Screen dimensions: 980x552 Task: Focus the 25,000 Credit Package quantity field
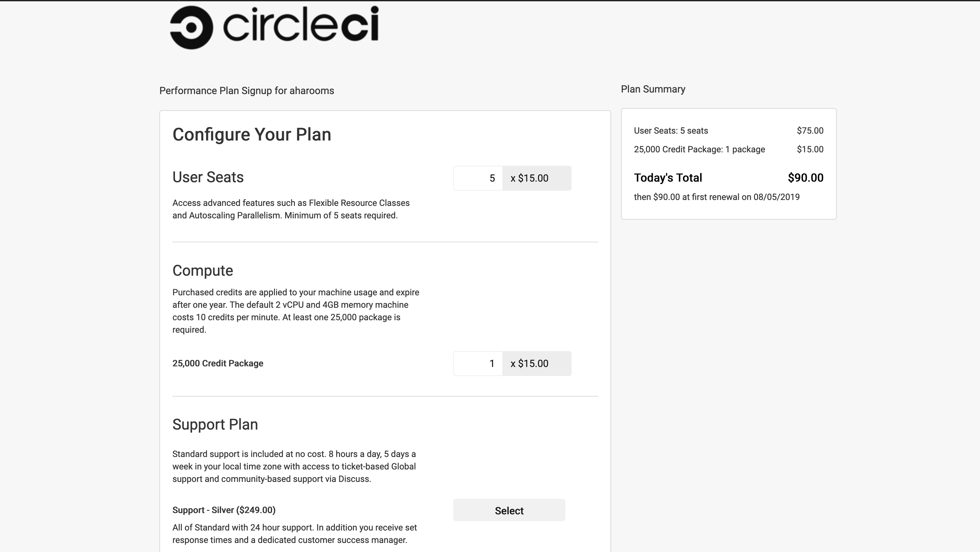click(478, 364)
